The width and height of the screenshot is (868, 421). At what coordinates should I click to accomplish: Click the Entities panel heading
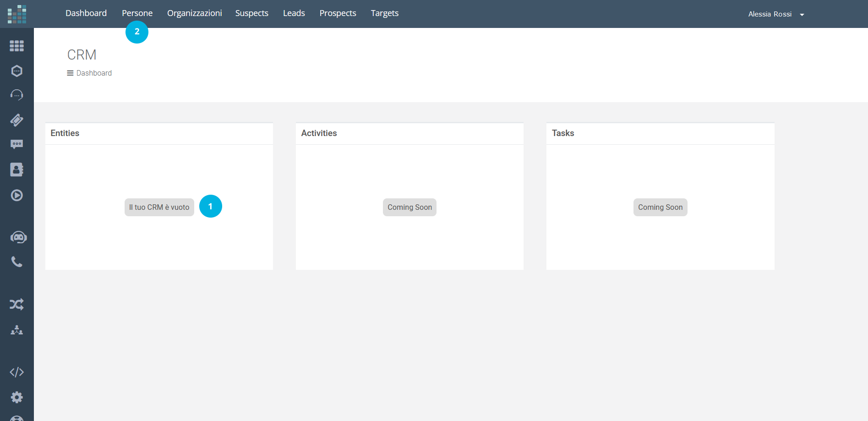(65, 133)
